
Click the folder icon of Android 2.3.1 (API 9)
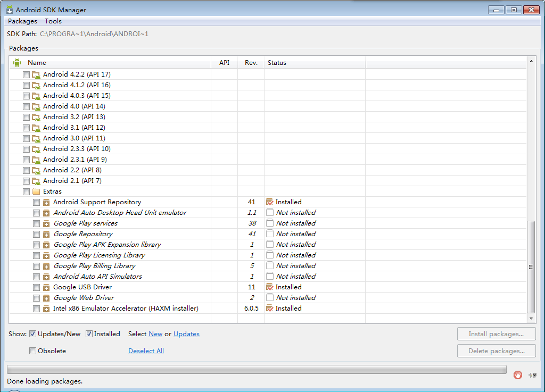point(36,160)
